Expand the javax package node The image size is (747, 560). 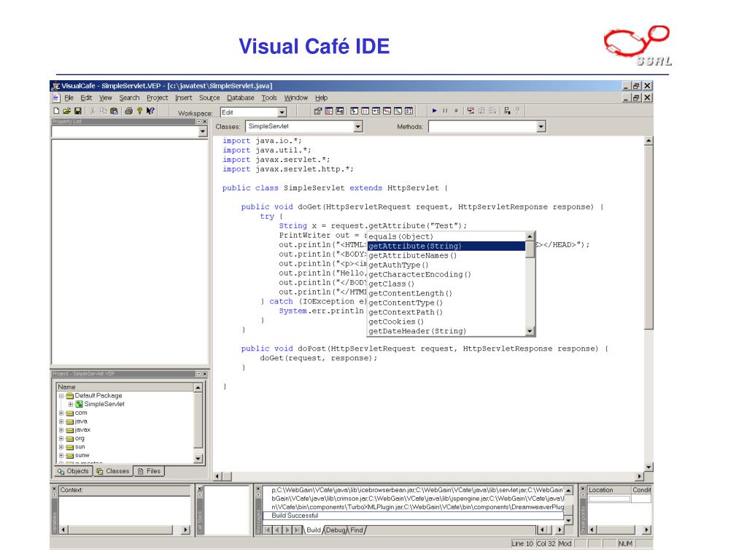coord(61,430)
